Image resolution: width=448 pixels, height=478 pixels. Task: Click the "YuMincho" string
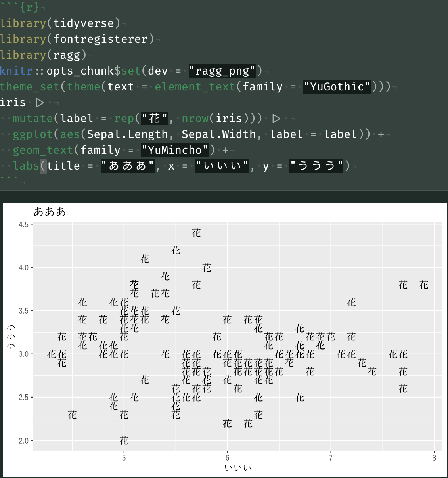[x=175, y=150]
